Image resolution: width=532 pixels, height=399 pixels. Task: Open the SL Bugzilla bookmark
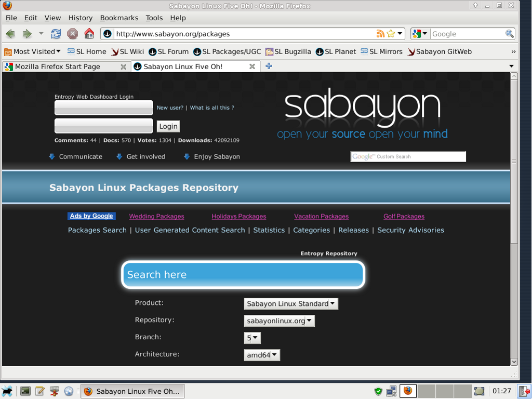[288, 51]
